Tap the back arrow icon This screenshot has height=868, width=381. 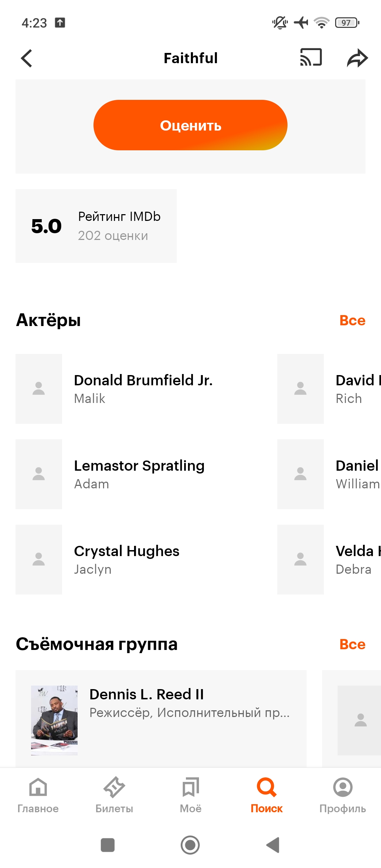point(27,58)
